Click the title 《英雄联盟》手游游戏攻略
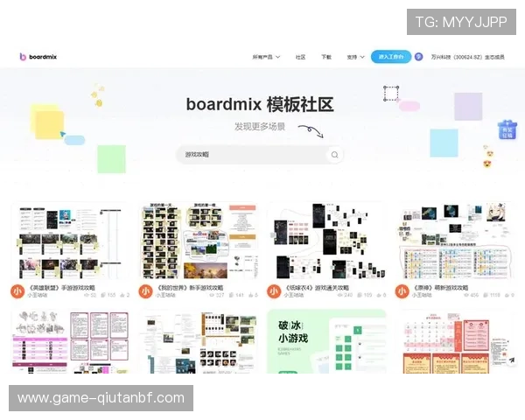Image resolution: width=525 pixels, height=420 pixels. point(61,288)
